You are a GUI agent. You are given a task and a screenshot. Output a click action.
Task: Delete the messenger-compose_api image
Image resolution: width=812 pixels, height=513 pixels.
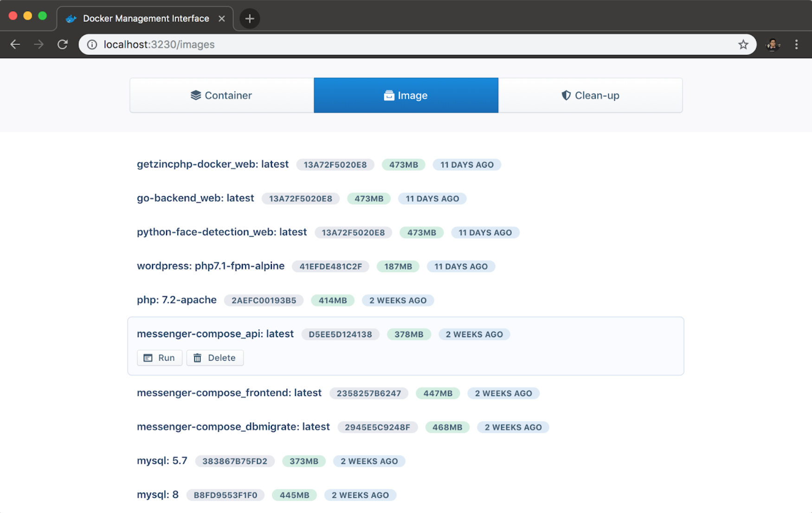pos(215,358)
